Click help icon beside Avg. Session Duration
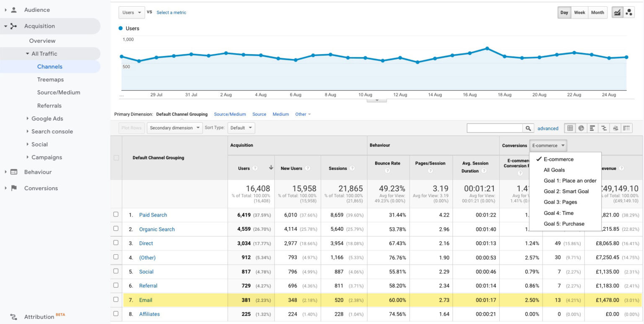 point(484,171)
